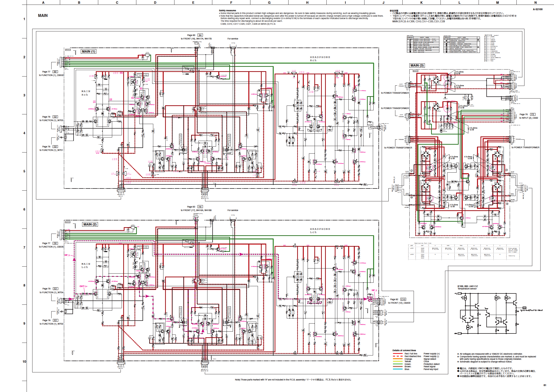
Task: Click the MAIN (3) board label
Action: pyautogui.click(x=417, y=66)
